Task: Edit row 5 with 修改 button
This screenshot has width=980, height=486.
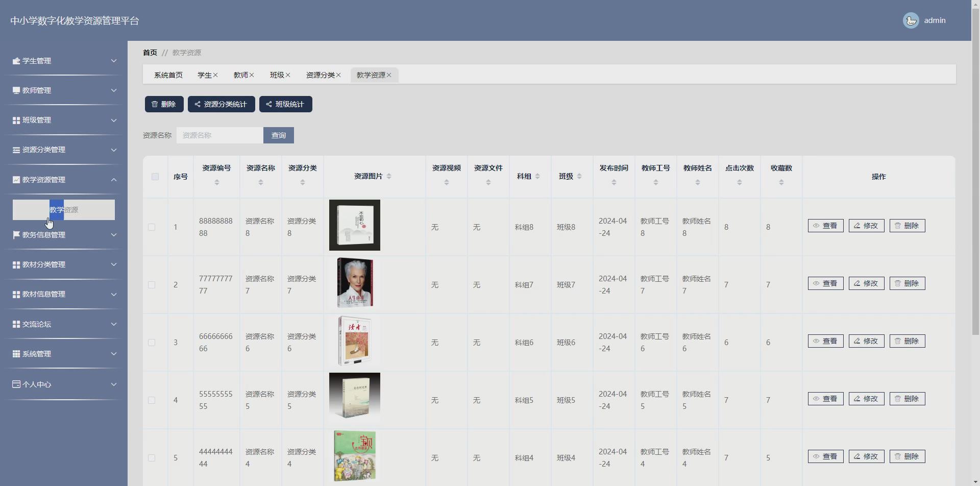Action: [x=867, y=456]
